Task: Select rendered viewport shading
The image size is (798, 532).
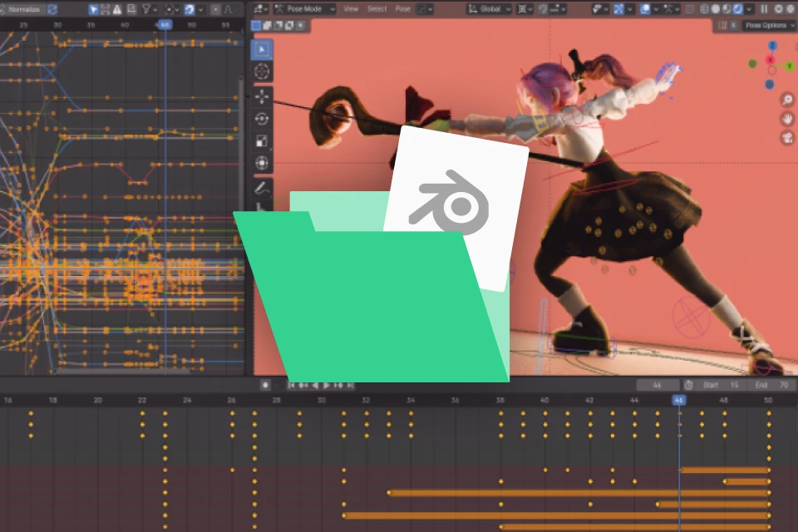Action: click(x=737, y=9)
